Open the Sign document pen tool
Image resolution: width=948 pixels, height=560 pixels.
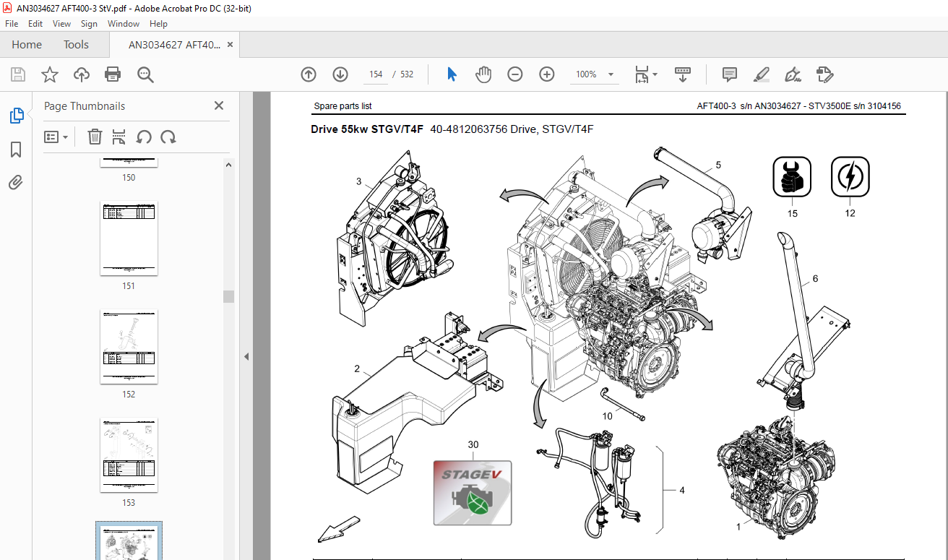click(793, 74)
